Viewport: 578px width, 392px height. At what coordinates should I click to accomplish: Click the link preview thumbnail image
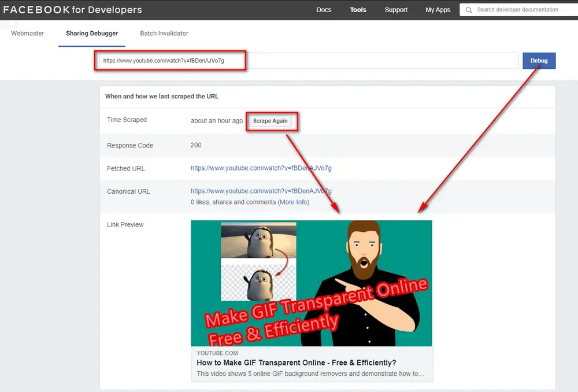312,283
